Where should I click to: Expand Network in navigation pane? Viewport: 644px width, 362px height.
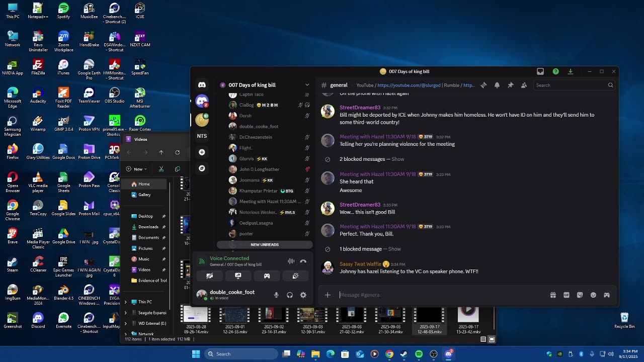(126, 334)
